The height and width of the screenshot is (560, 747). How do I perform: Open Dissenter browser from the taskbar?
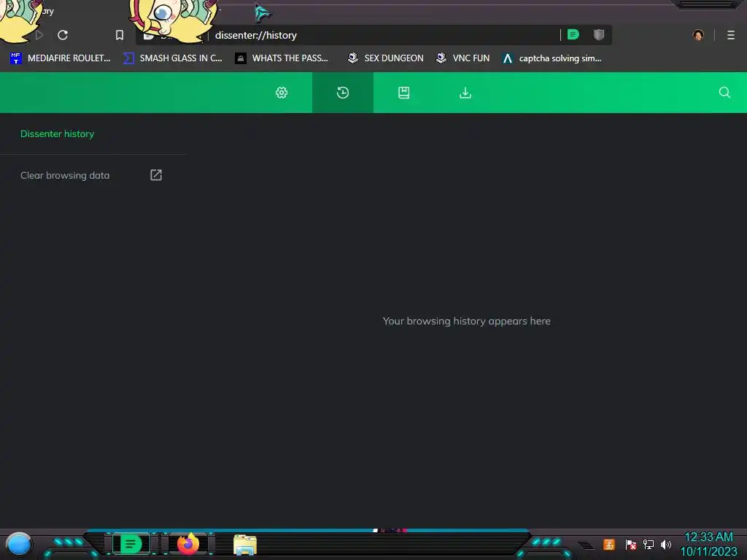[131, 544]
